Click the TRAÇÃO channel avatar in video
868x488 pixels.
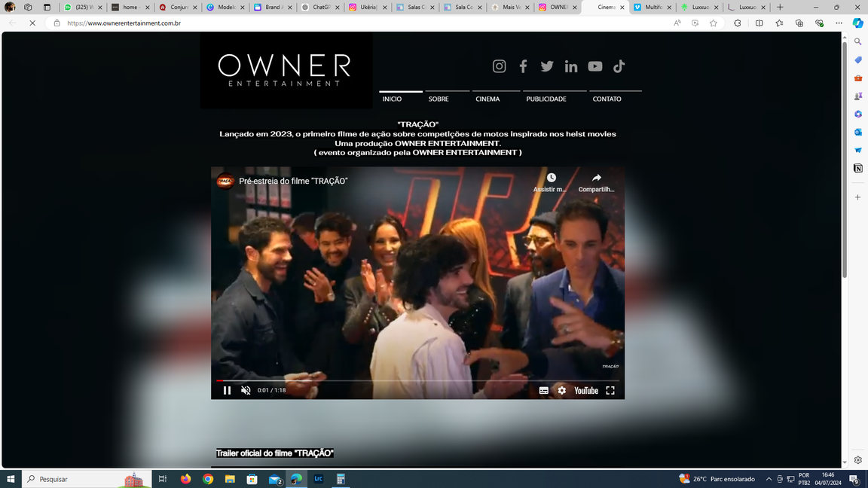[225, 181]
